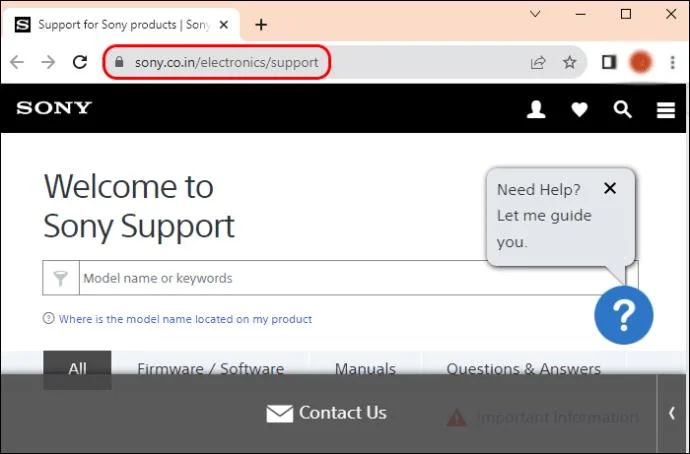This screenshot has height=454, width=690.
Task: Bookmark this page with the star icon
Action: coord(569,62)
